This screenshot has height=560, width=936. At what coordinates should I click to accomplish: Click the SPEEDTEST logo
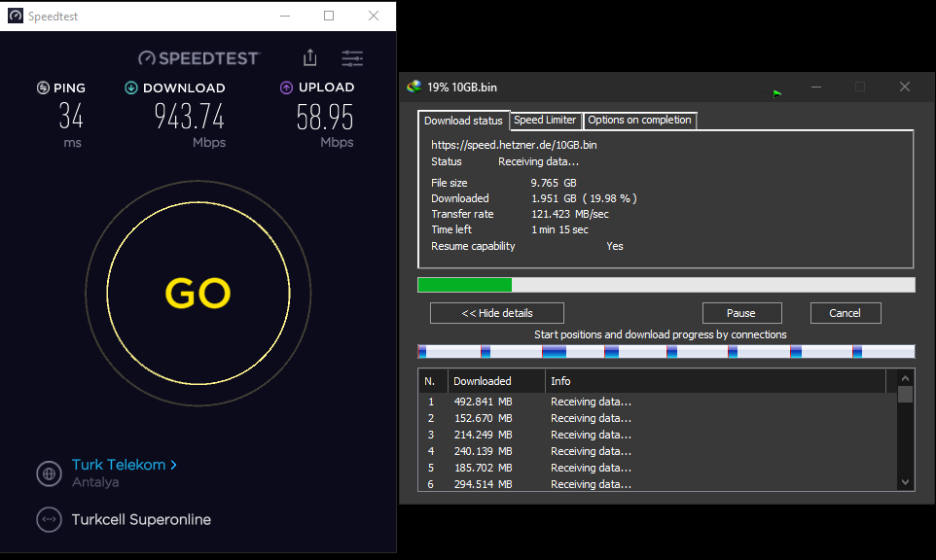[198, 58]
